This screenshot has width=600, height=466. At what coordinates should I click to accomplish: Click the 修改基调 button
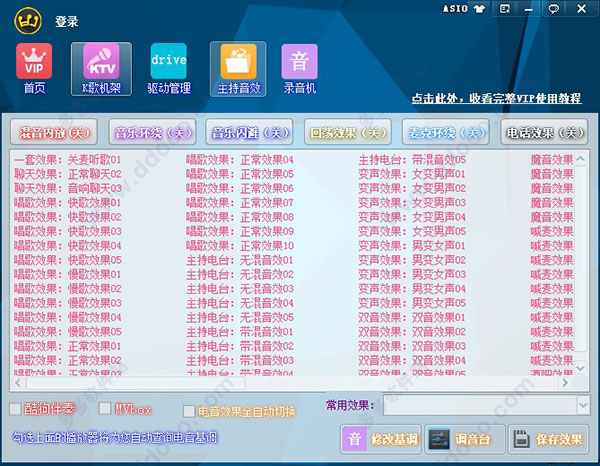tap(381, 439)
